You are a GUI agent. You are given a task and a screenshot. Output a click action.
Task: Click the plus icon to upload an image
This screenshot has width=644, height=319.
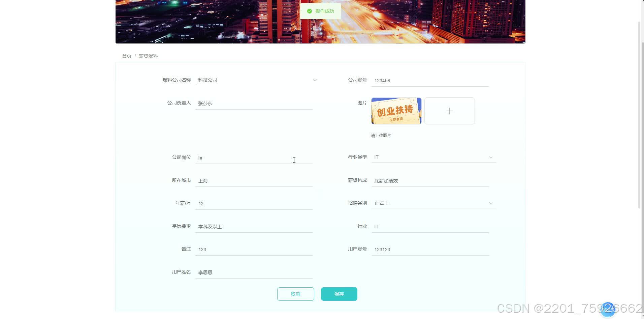click(450, 111)
